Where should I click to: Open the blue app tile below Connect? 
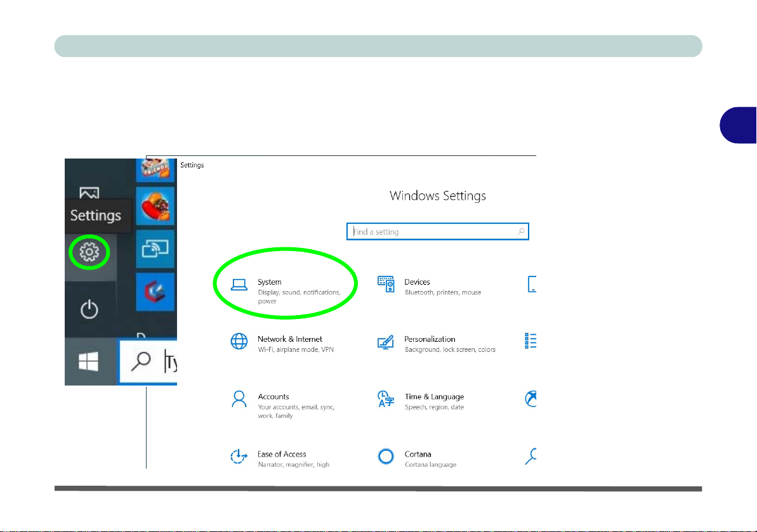coord(155,292)
